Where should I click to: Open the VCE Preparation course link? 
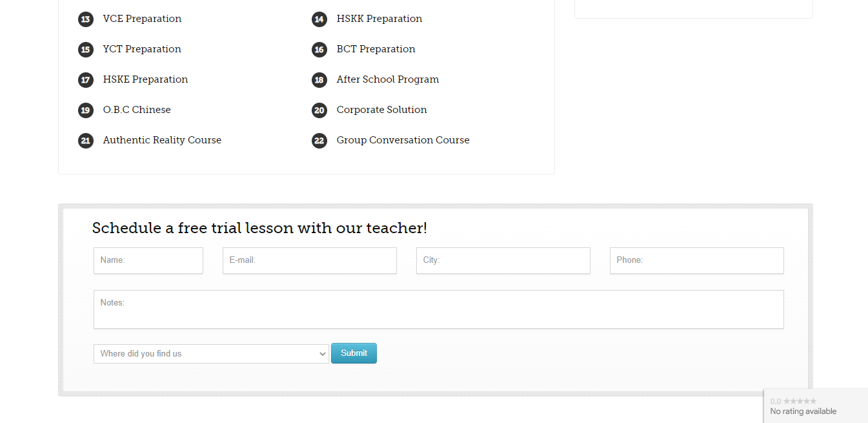click(x=142, y=19)
